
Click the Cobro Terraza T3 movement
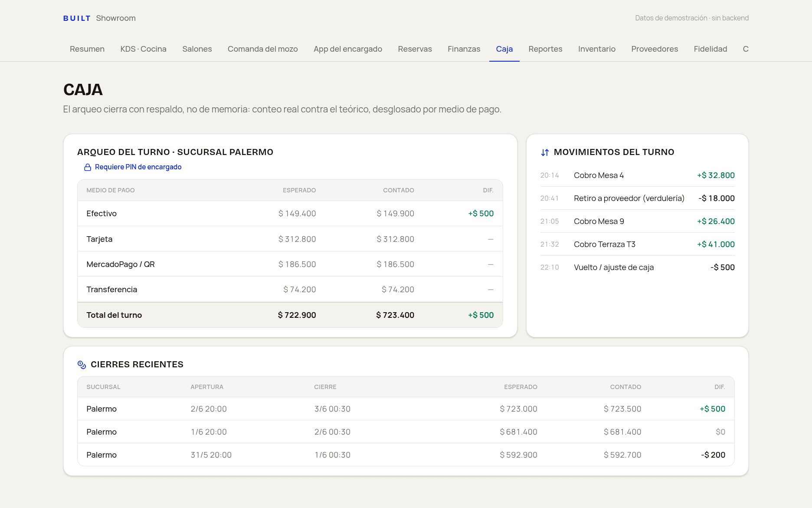pyautogui.click(x=637, y=244)
